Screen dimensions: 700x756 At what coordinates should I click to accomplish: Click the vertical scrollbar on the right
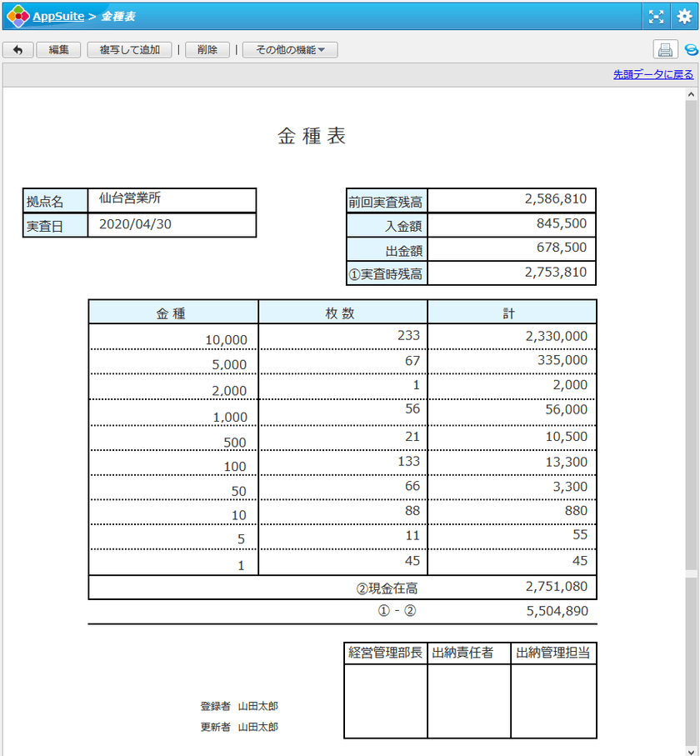coord(691,417)
